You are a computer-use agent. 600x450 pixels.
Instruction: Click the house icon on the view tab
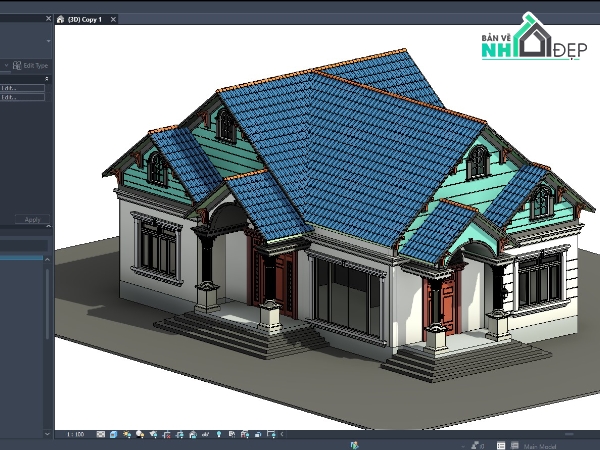tap(60, 19)
